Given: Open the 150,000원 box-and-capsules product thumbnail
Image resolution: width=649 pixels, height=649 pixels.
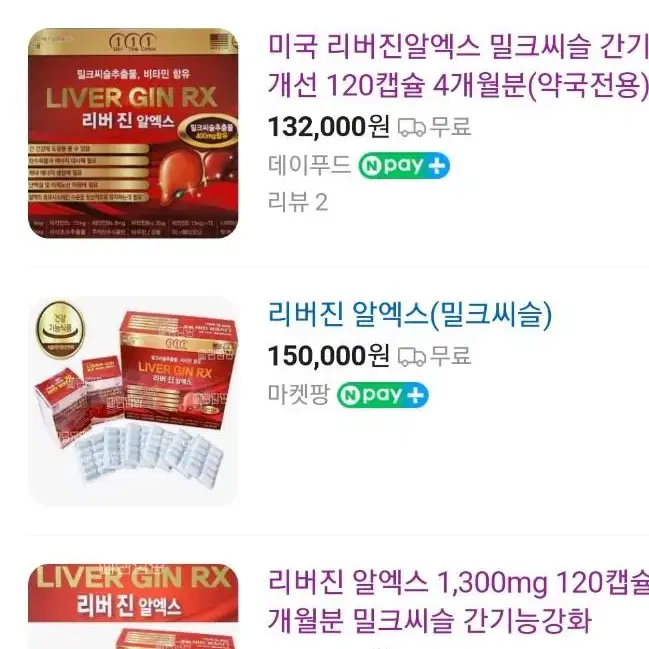Looking at the screenshot, I should tap(133, 401).
